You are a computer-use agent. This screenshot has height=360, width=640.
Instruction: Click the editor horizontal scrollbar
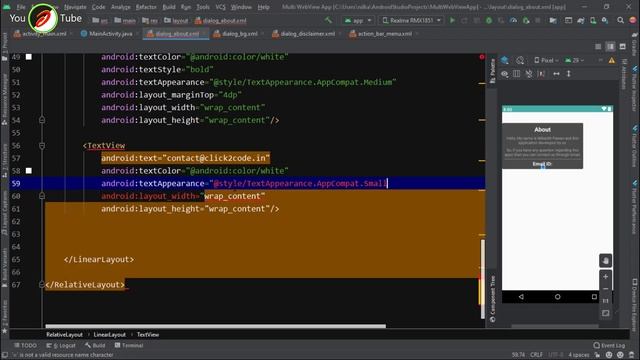(x=216, y=326)
